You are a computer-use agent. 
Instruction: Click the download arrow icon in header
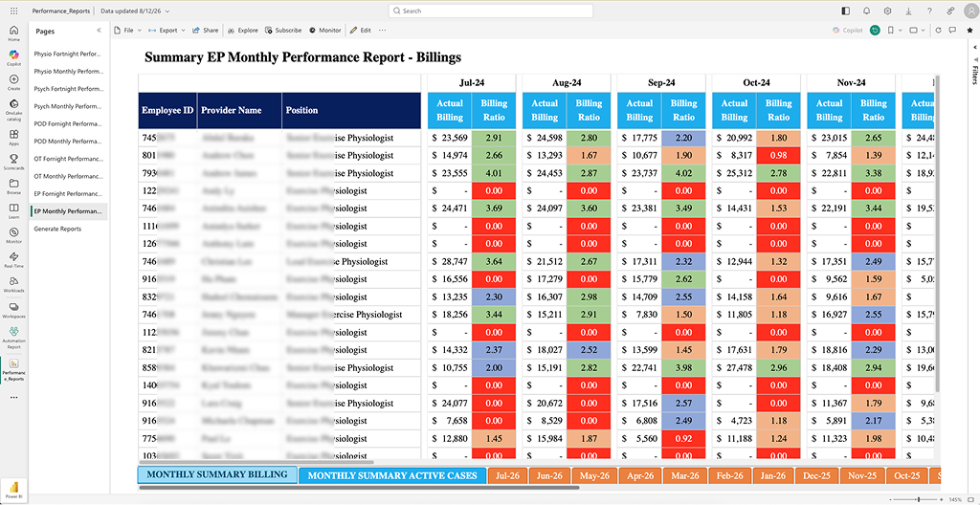(908, 11)
